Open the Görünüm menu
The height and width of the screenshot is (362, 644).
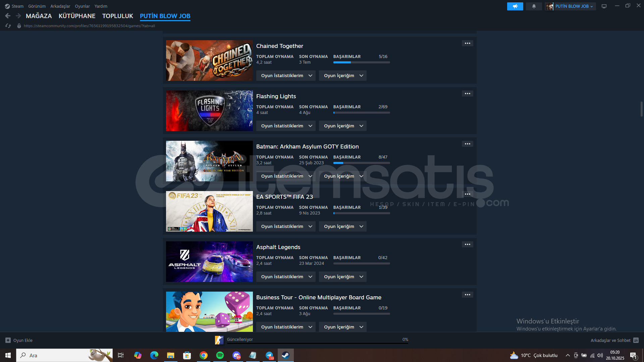(x=37, y=6)
